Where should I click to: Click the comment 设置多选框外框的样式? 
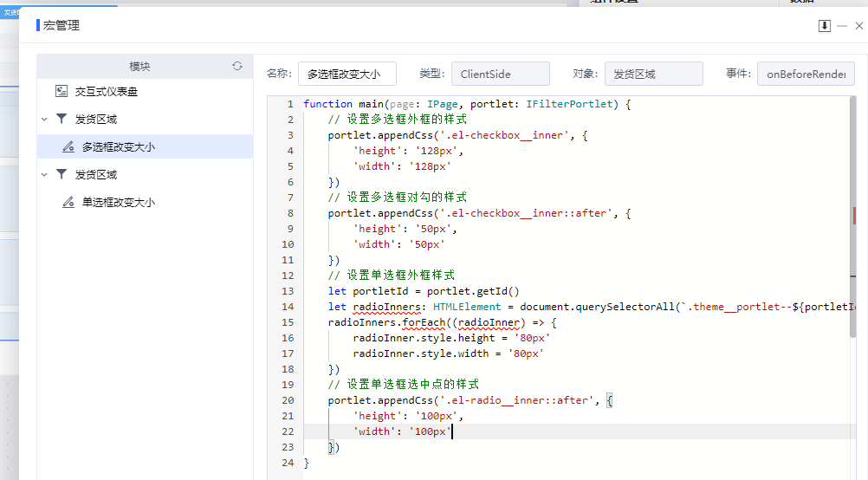pyautogui.click(x=397, y=120)
